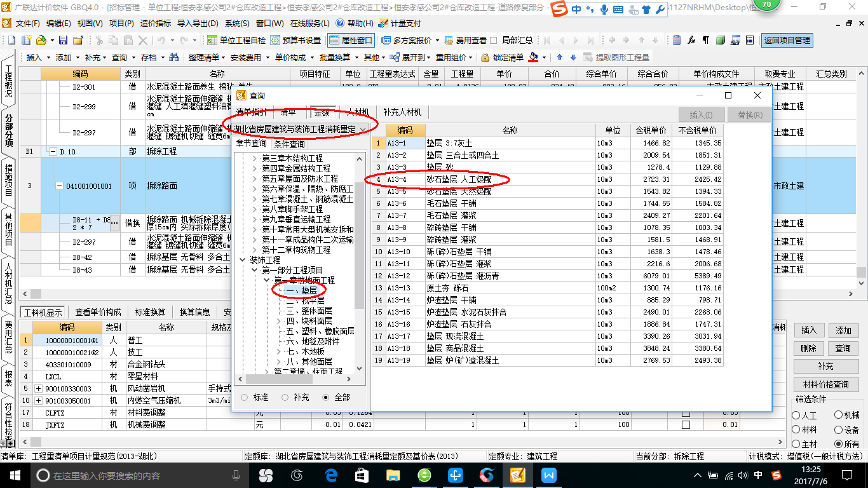Switch to the 标准换算 tab
This screenshot has height=488, width=868.
150,312
